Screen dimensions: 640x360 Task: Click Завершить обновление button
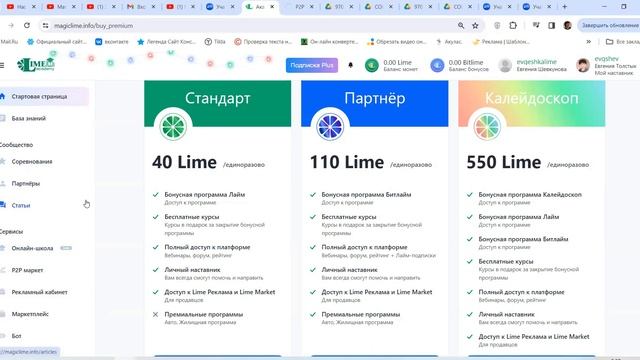tap(610, 25)
